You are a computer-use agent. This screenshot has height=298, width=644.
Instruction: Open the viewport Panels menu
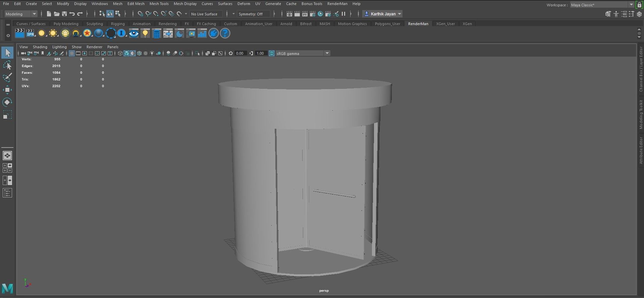[113, 47]
